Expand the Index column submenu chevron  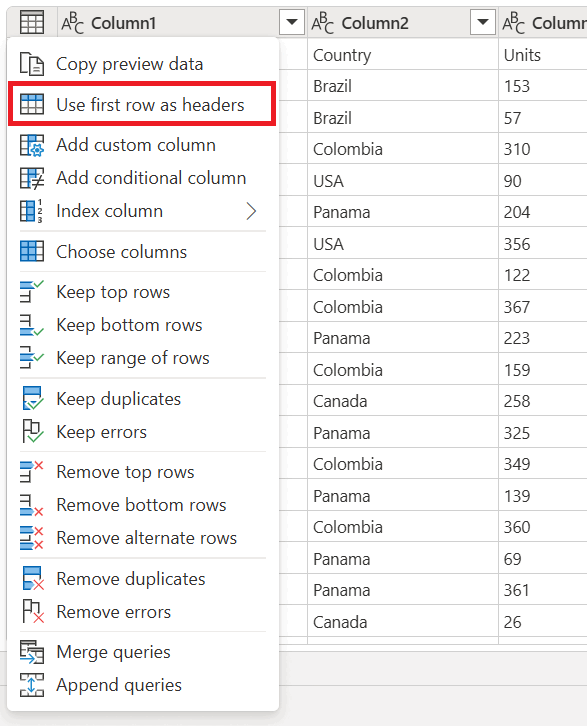251,211
